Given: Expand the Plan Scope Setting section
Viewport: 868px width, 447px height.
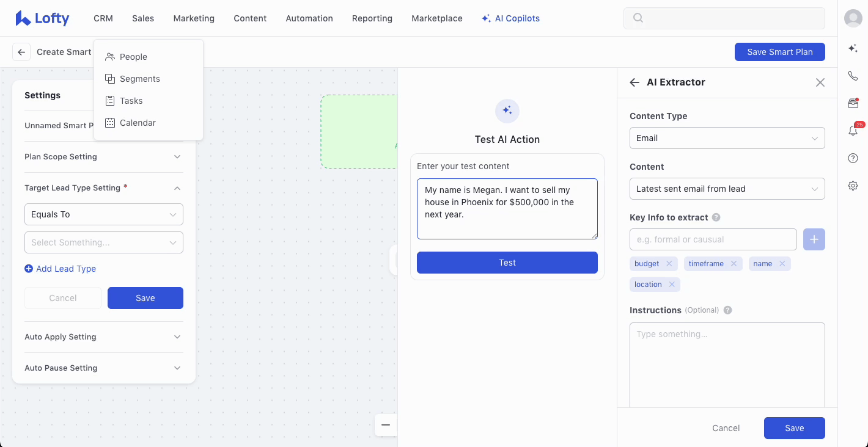Looking at the screenshot, I should coord(103,157).
